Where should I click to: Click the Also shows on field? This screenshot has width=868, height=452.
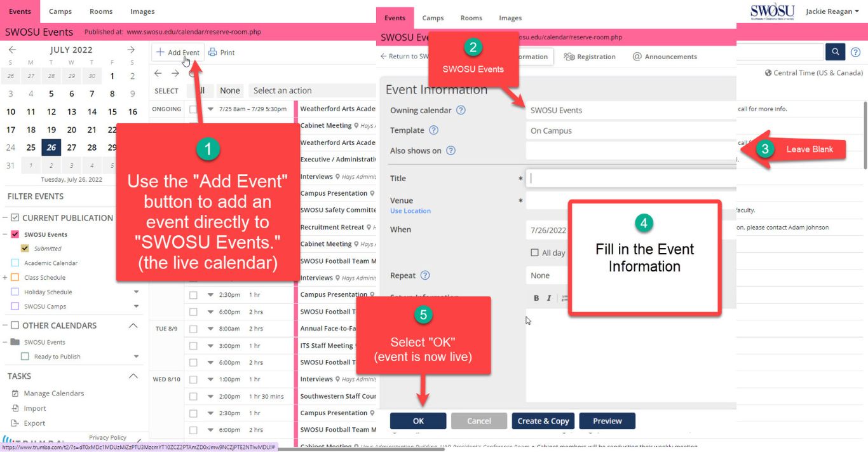631,151
